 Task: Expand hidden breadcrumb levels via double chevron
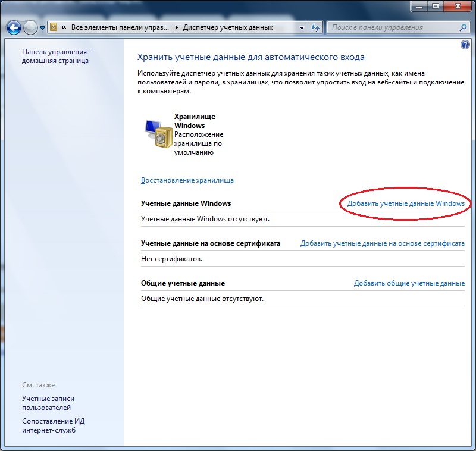pyautogui.click(x=64, y=27)
